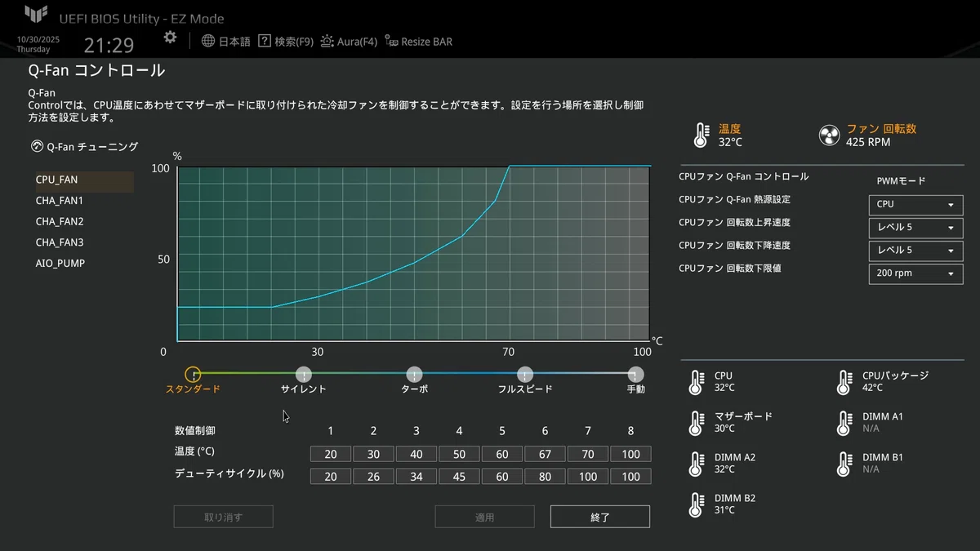This screenshot has height=551, width=980.
Task: Click the fan curve graph area
Action: pos(414,254)
